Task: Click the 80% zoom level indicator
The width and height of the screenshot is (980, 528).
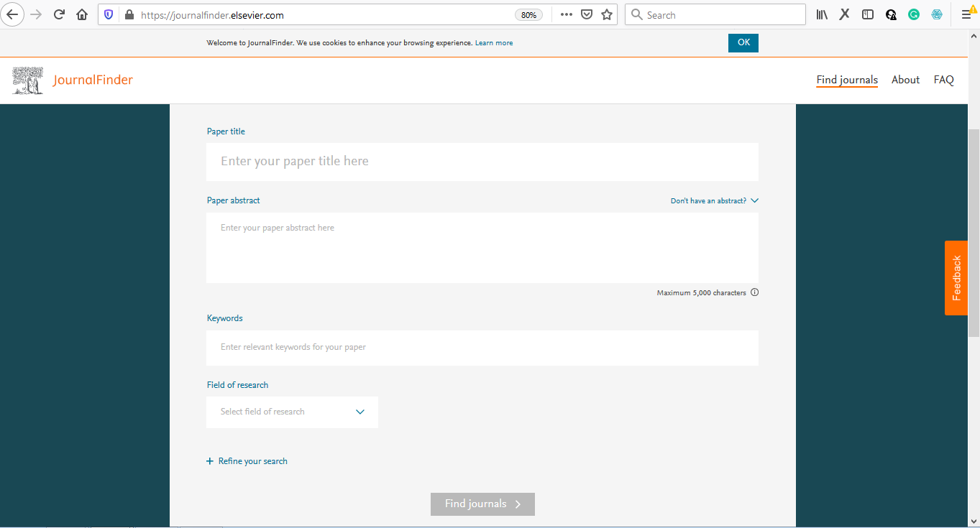Action: (528, 14)
